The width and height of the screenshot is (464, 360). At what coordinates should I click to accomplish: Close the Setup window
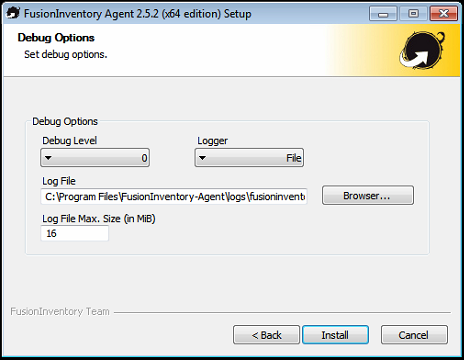[x=444, y=14]
